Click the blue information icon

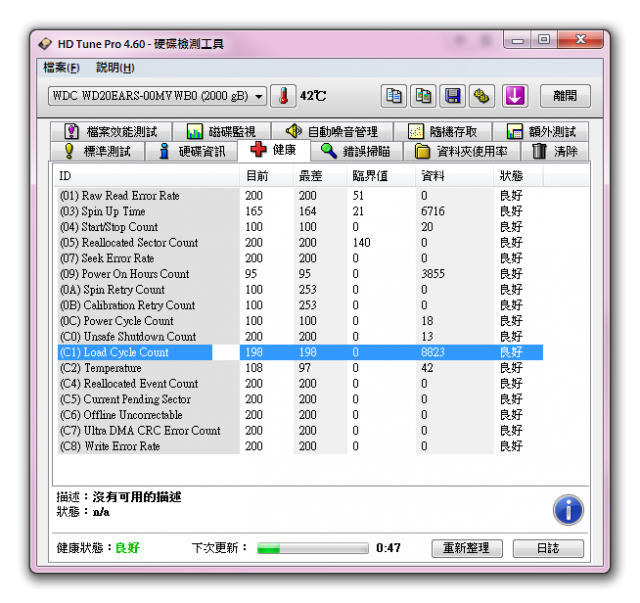tap(568, 510)
